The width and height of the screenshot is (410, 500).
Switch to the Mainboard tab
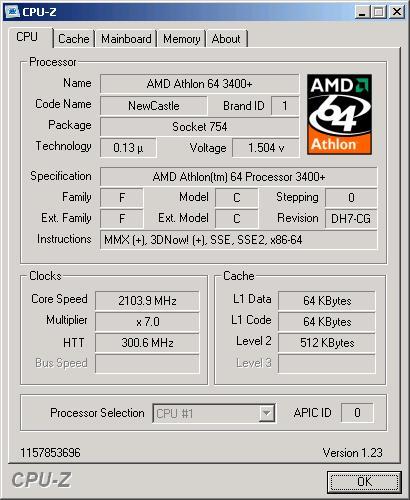pos(126,39)
